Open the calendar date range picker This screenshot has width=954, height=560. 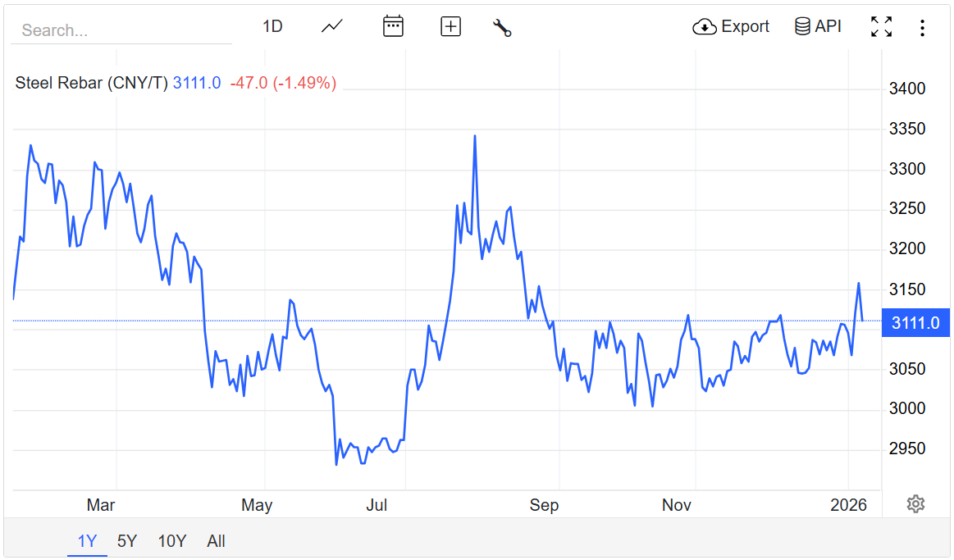(394, 26)
